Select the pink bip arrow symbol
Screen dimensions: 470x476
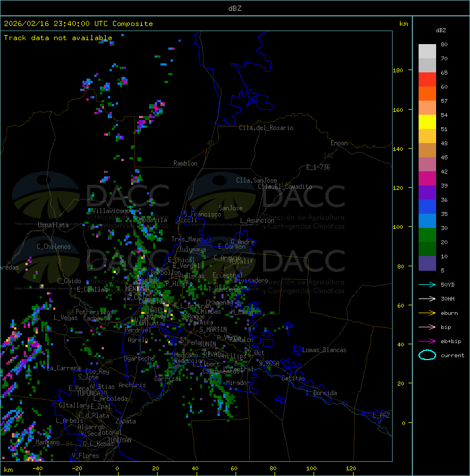point(427,327)
